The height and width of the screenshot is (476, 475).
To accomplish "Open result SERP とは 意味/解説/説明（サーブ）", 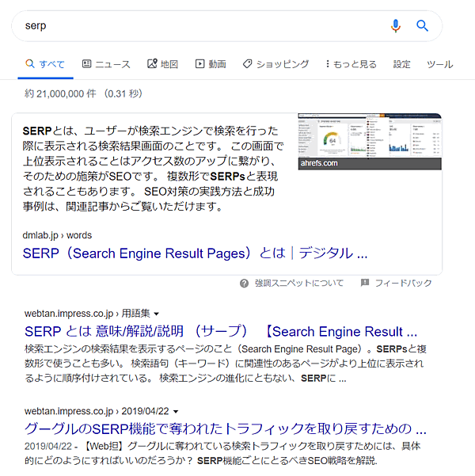I will point(221,331).
